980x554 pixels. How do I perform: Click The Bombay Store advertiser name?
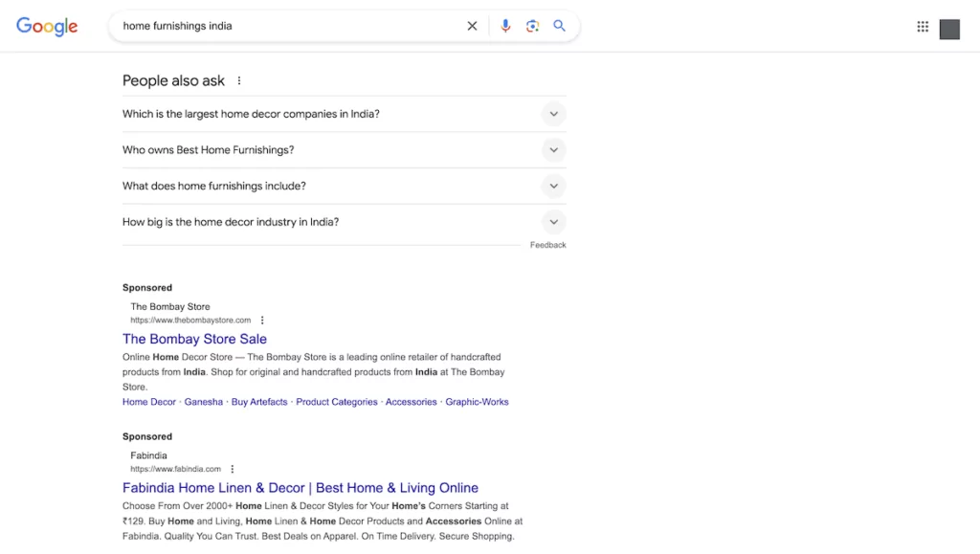click(170, 307)
